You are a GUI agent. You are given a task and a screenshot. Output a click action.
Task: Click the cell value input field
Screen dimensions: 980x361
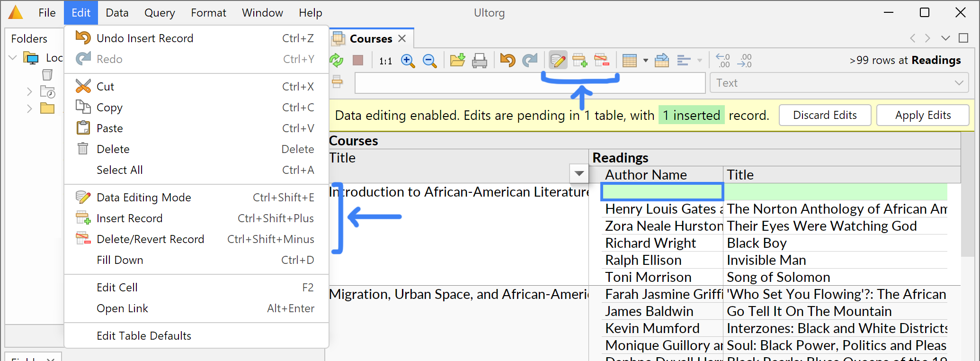tap(530, 83)
